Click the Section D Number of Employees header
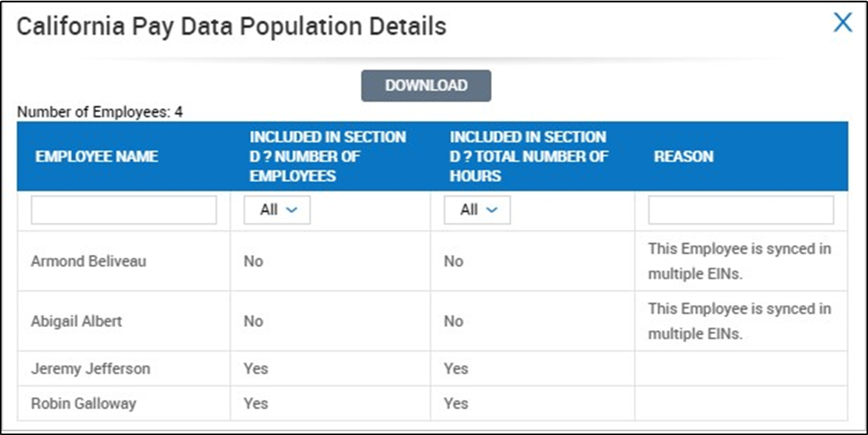This screenshot has width=868, height=435. [x=327, y=157]
